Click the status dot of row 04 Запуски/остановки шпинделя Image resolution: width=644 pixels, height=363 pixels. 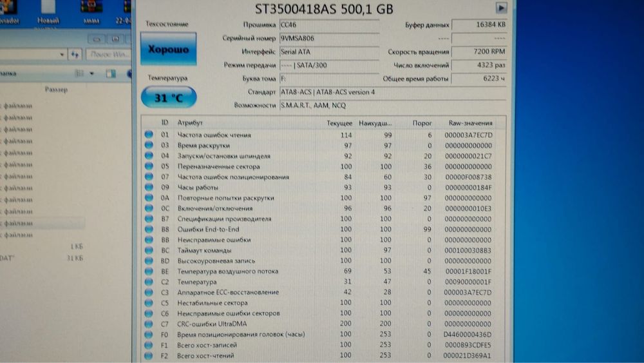[149, 156]
